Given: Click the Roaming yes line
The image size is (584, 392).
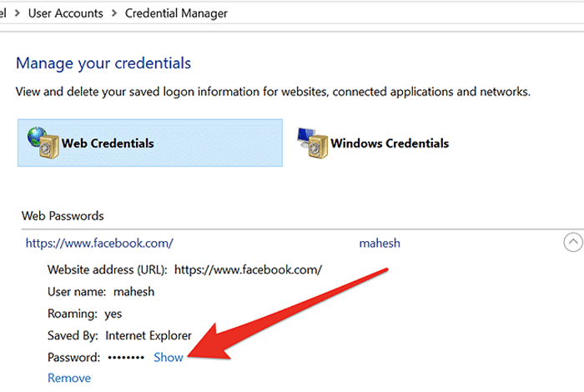Looking at the screenshot, I should click(85, 314).
